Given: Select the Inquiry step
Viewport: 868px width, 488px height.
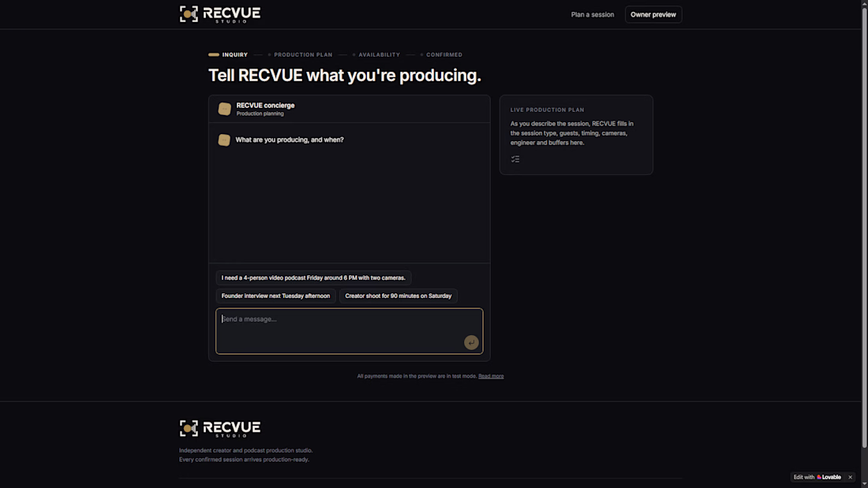Looking at the screenshot, I should (x=228, y=54).
